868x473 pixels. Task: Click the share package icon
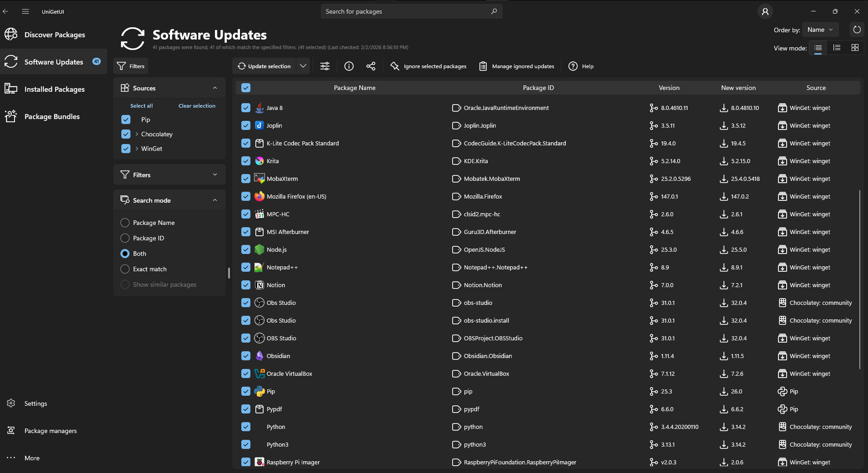tap(371, 66)
